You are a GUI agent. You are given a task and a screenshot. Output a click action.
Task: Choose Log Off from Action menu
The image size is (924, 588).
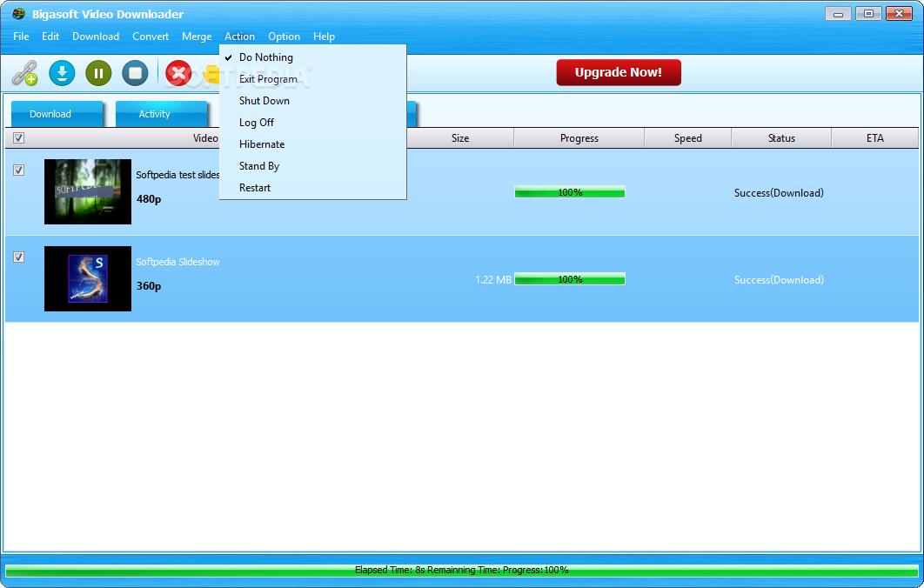(x=313, y=123)
